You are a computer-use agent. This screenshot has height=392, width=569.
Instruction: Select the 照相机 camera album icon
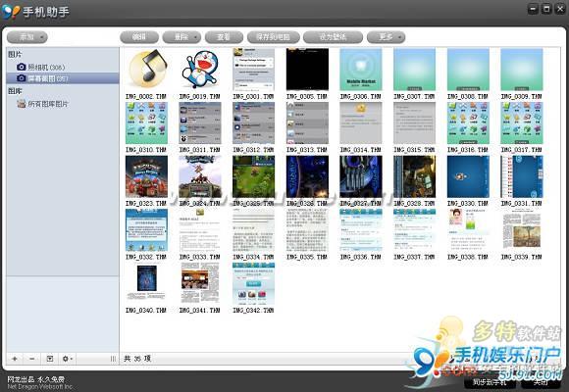click(x=22, y=67)
